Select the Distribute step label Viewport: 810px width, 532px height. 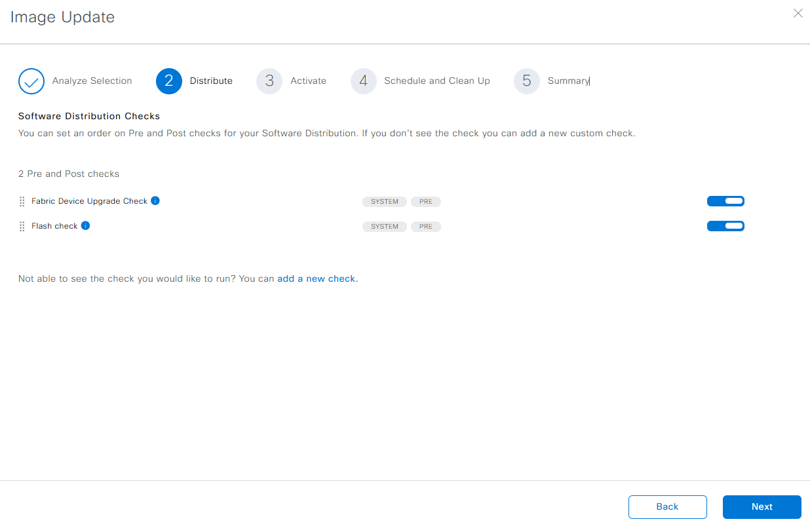(211, 81)
